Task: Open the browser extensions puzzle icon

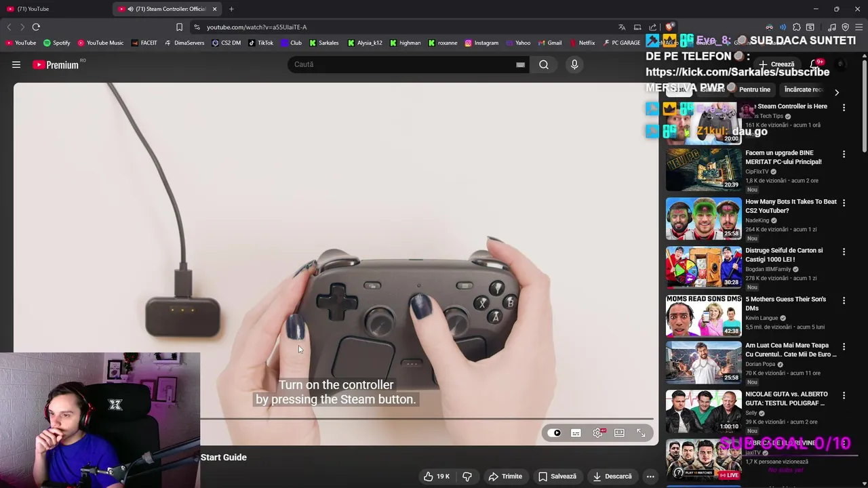Action: pos(797,27)
